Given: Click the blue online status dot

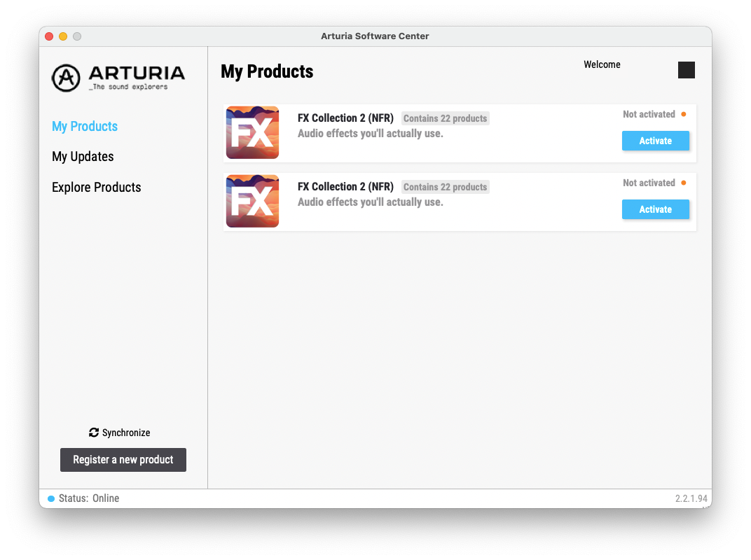Looking at the screenshot, I should [x=50, y=498].
